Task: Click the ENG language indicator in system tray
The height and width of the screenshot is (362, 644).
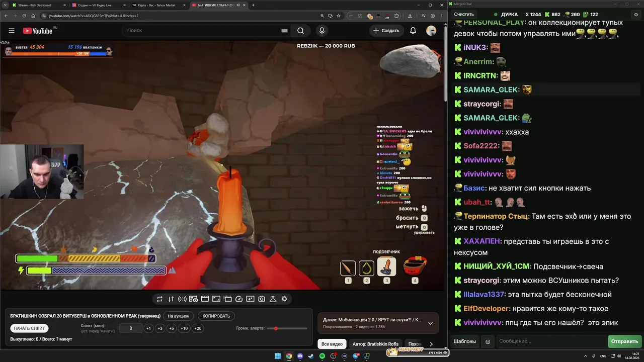Action: (603, 356)
